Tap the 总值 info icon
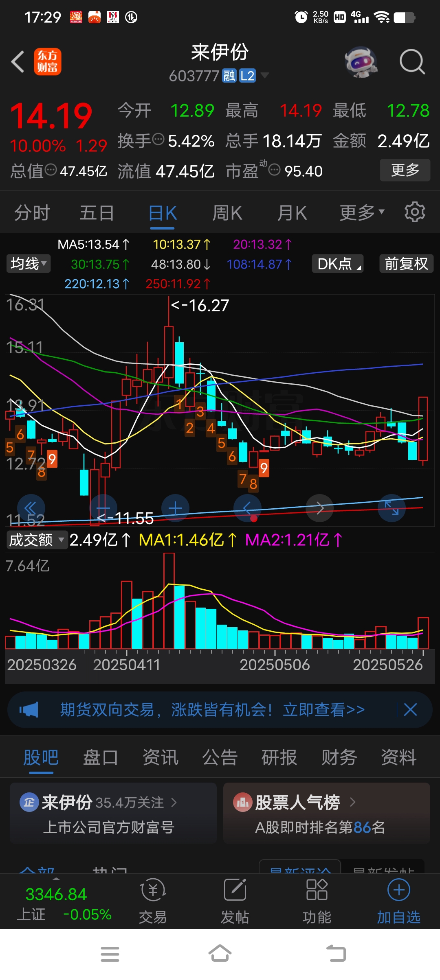Image resolution: width=440 pixels, height=980 pixels. coord(51,169)
